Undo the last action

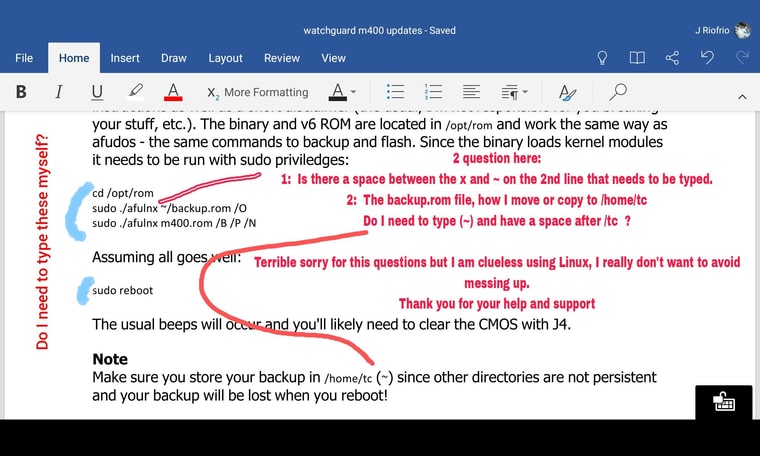[707, 58]
